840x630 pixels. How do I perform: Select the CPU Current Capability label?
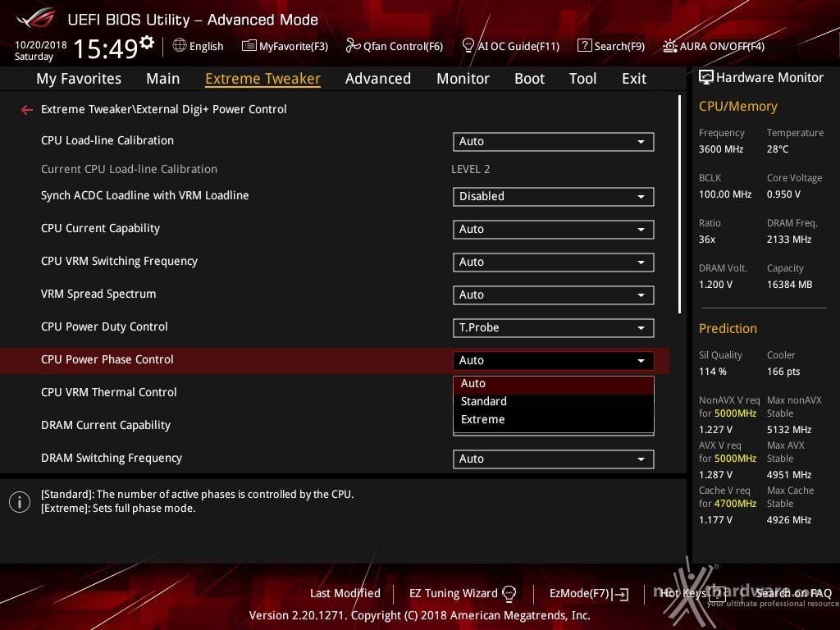(x=100, y=228)
